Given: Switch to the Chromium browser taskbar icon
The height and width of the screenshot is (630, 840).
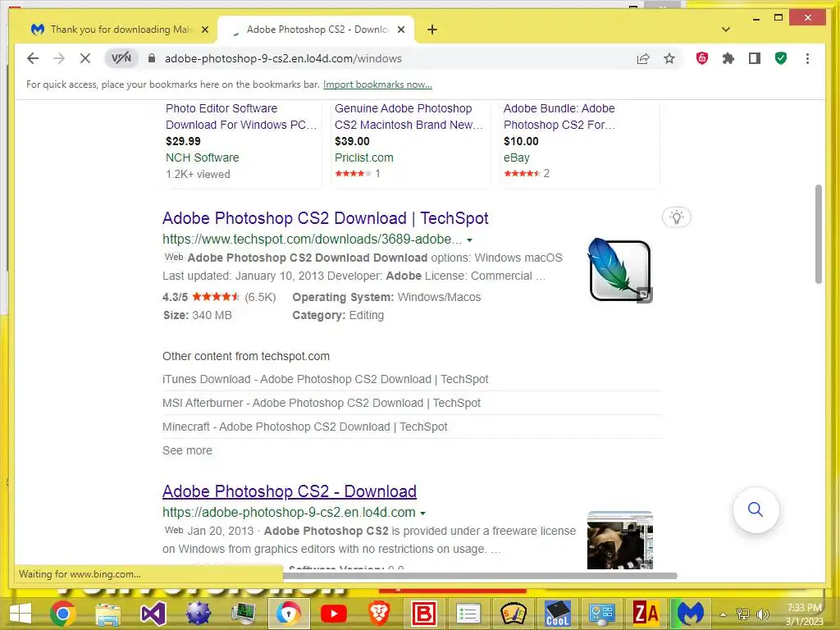Looking at the screenshot, I should coord(289,614).
